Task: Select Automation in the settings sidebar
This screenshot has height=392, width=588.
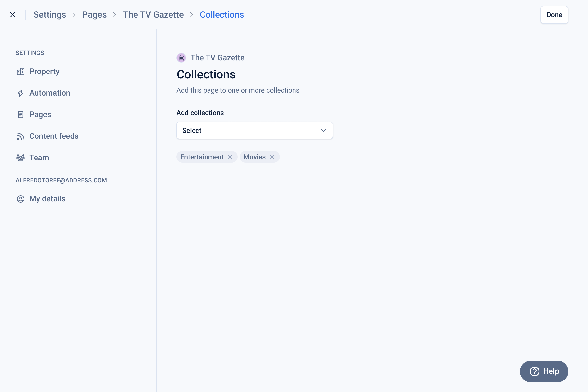Action: [50, 93]
